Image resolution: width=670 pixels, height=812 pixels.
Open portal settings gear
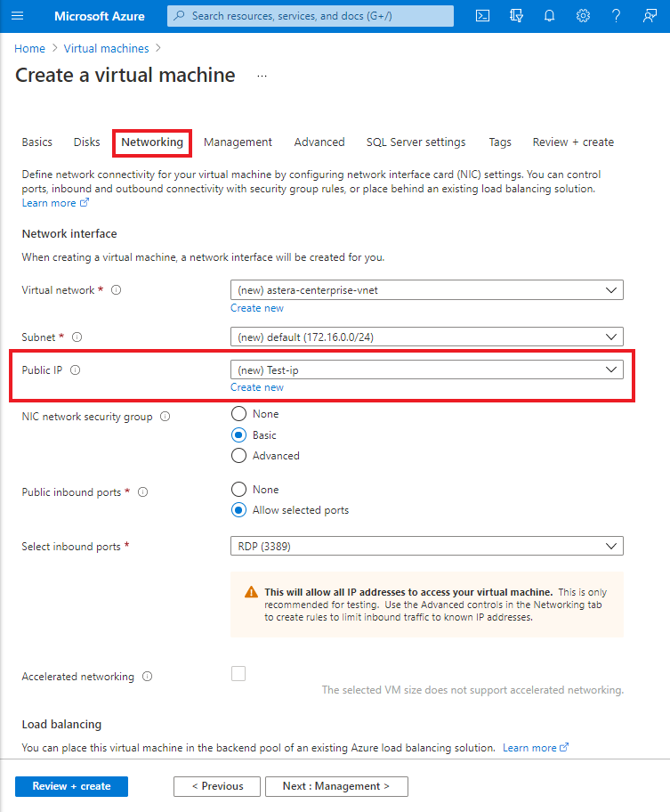[583, 16]
